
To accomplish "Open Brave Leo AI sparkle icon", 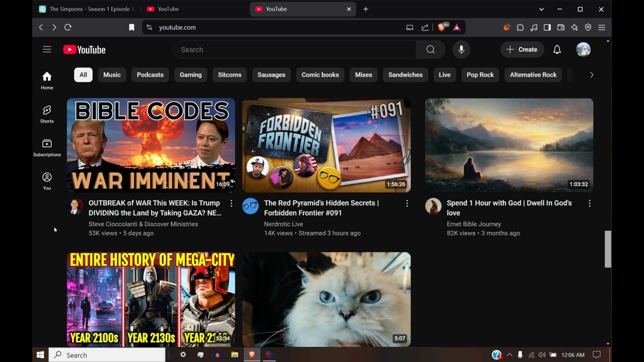I will (x=575, y=28).
